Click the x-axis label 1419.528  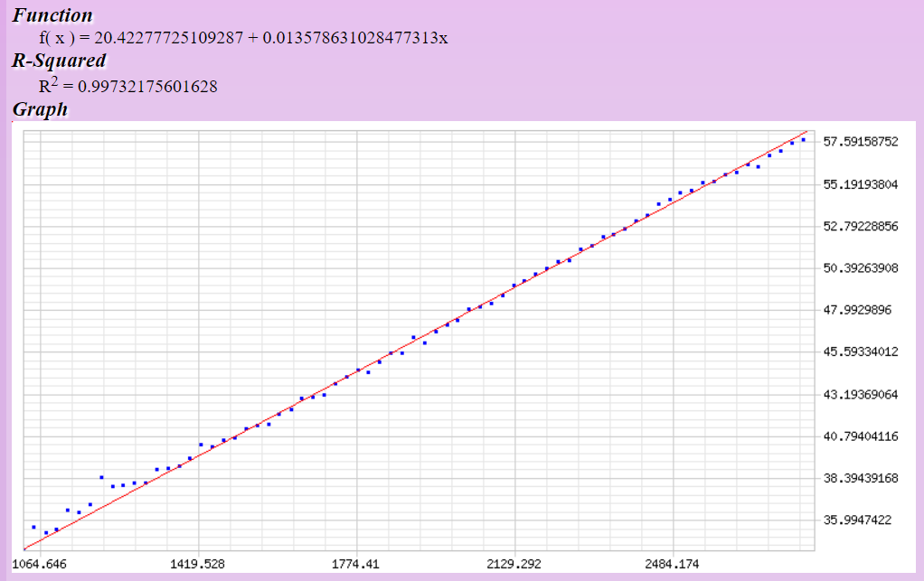(x=198, y=564)
